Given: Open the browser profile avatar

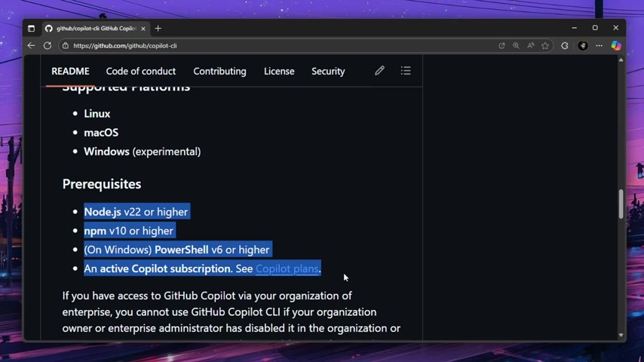Looking at the screenshot, I should point(582,45).
